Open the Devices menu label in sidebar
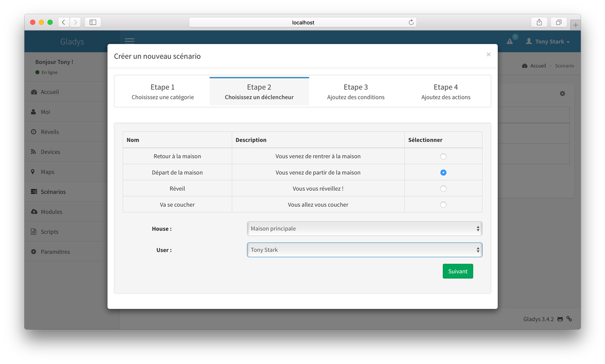 click(x=50, y=152)
